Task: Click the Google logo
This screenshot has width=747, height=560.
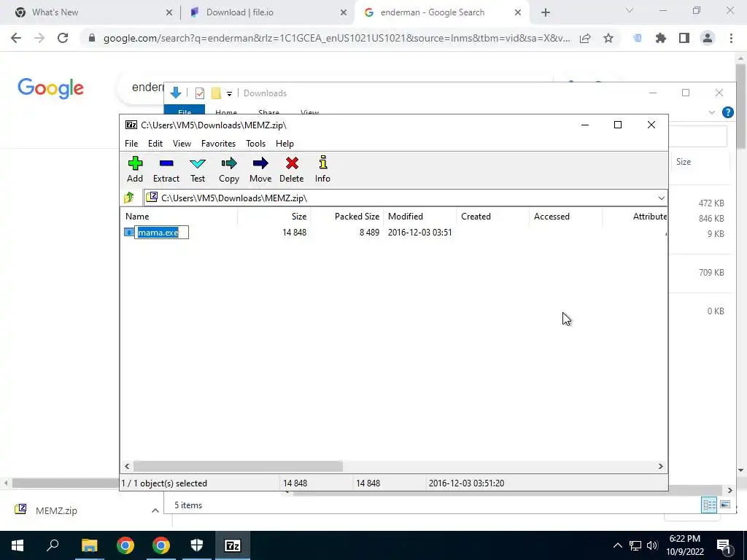Action: 50,88
